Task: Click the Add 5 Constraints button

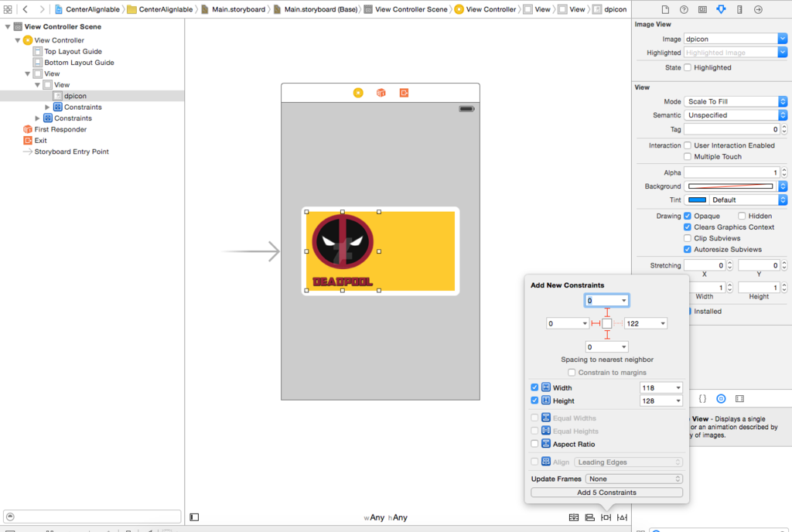Action: pyautogui.click(x=606, y=492)
